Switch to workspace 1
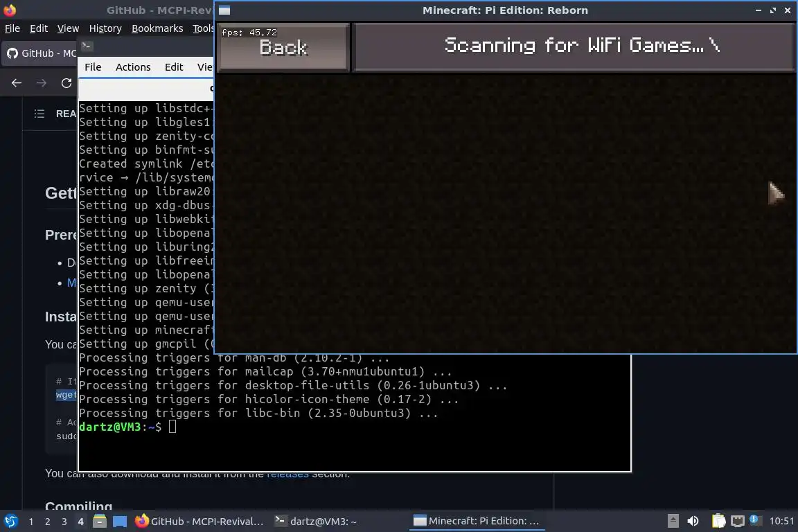The width and height of the screenshot is (798, 532). 31,522
